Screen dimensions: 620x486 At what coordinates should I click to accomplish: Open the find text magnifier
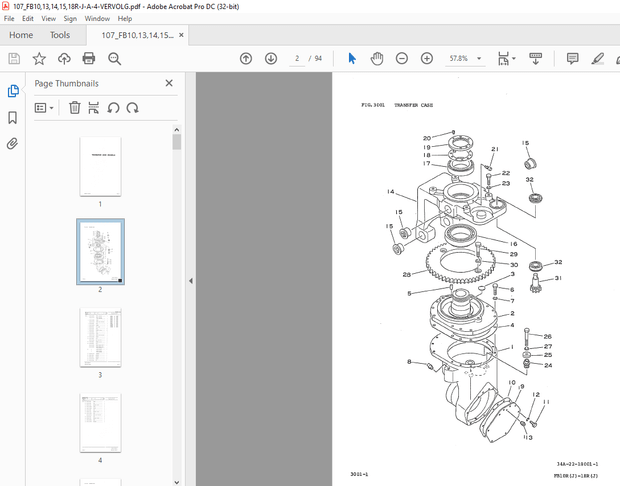[114, 59]
